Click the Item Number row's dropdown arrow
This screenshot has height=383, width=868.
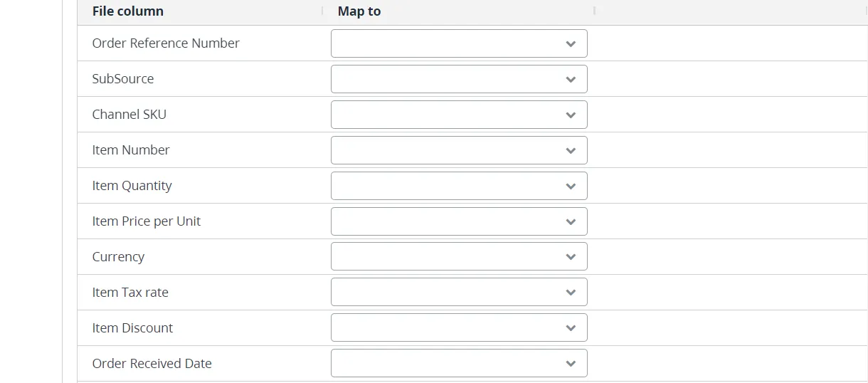point(571,150)
